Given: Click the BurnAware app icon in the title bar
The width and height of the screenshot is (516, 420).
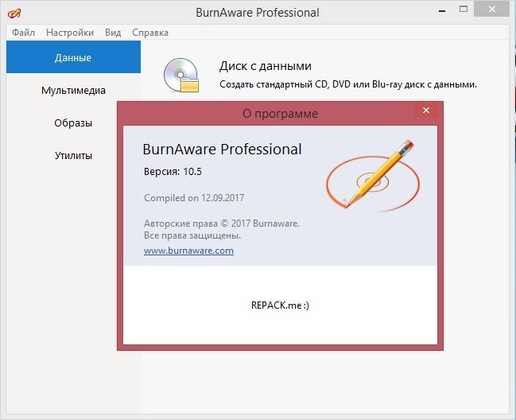Looking at the screenshot, I should (x=14, y=14).
